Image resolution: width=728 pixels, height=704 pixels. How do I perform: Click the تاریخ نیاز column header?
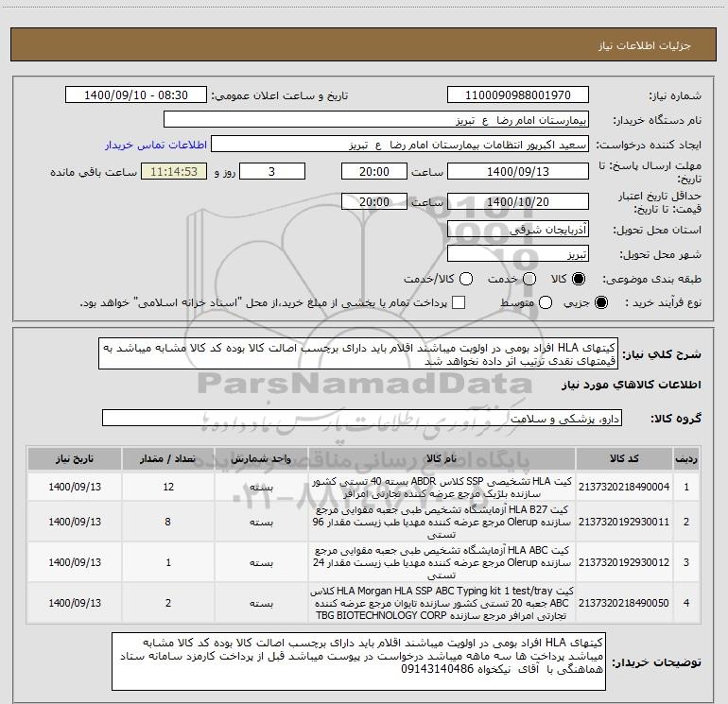click(x=75, y=458)
